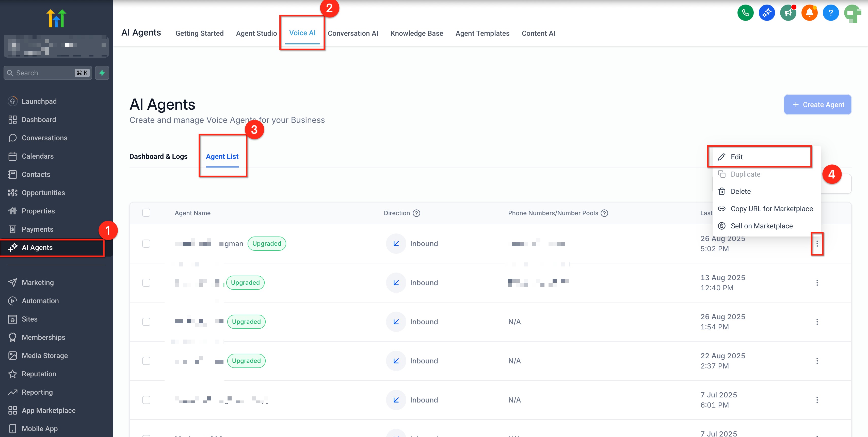Image resolution: width=868 pixels, height=437 pixels.
Task: Click the Phone Numbers column info icon
Action: (x=604, y=213)
